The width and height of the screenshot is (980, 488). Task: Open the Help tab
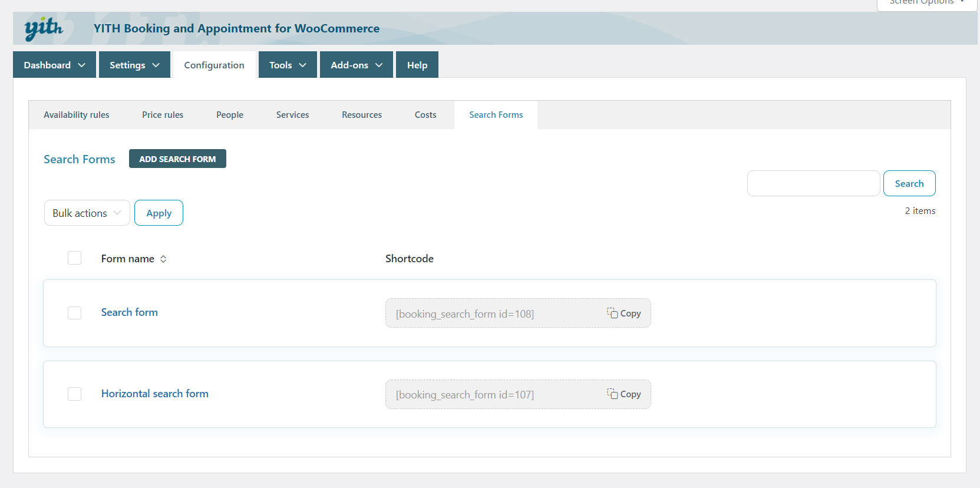tap(417, 65)
